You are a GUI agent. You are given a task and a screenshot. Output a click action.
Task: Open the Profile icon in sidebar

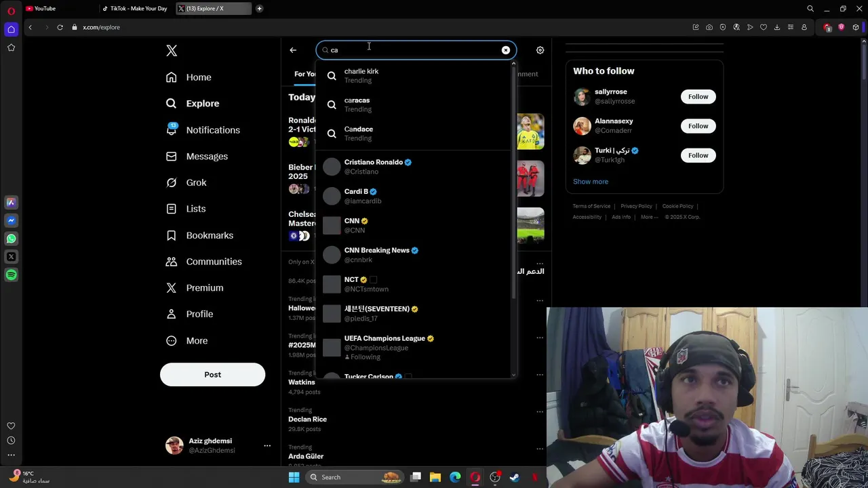coord(172,314)
